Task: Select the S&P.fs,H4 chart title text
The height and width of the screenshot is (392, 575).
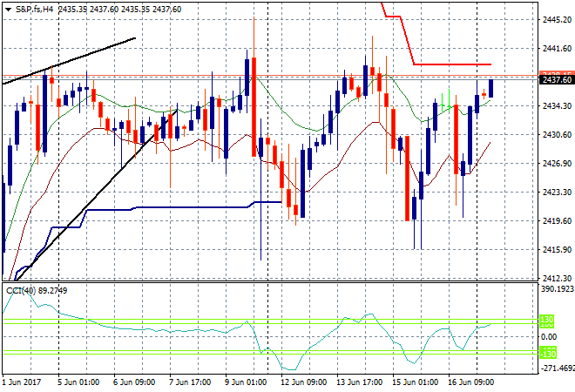Action: (35, 10)
